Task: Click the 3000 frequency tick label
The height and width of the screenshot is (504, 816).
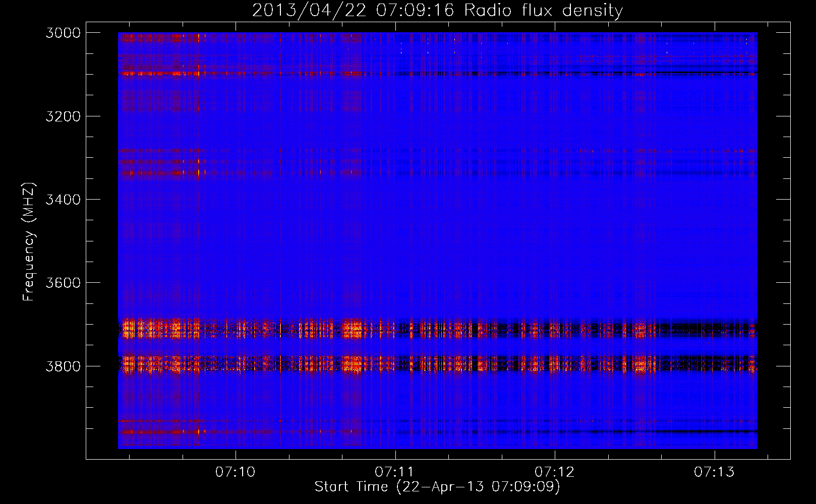Action: (63, 33)
